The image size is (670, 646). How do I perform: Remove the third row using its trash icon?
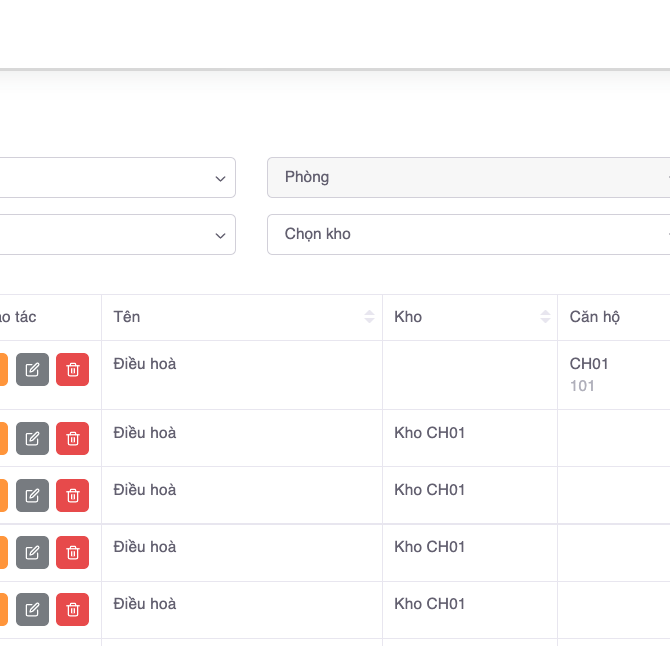click(x=72, y=495)
